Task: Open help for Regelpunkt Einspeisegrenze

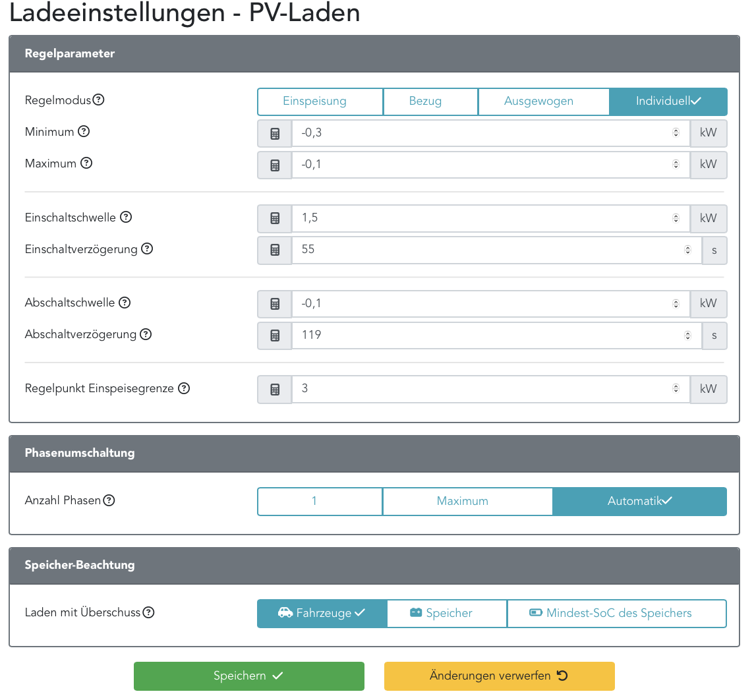Action: 184,388
